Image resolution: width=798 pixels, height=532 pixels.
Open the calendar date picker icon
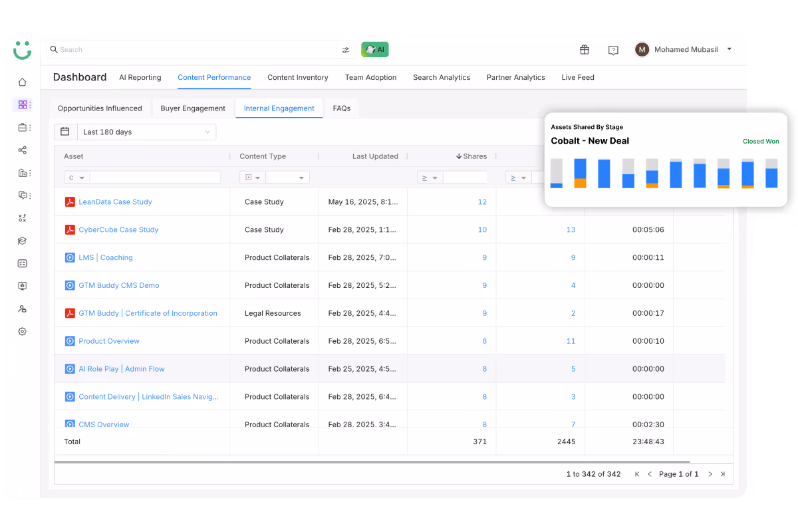(65, 132)
